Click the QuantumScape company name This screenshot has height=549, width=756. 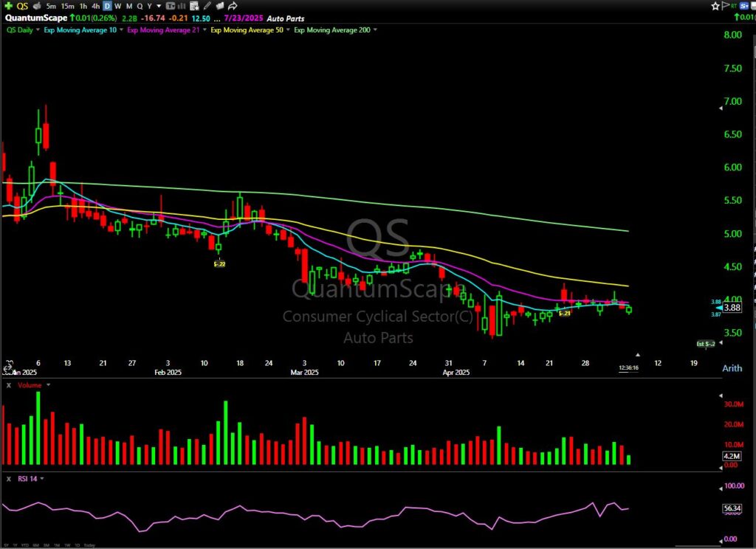coord(35,18)
